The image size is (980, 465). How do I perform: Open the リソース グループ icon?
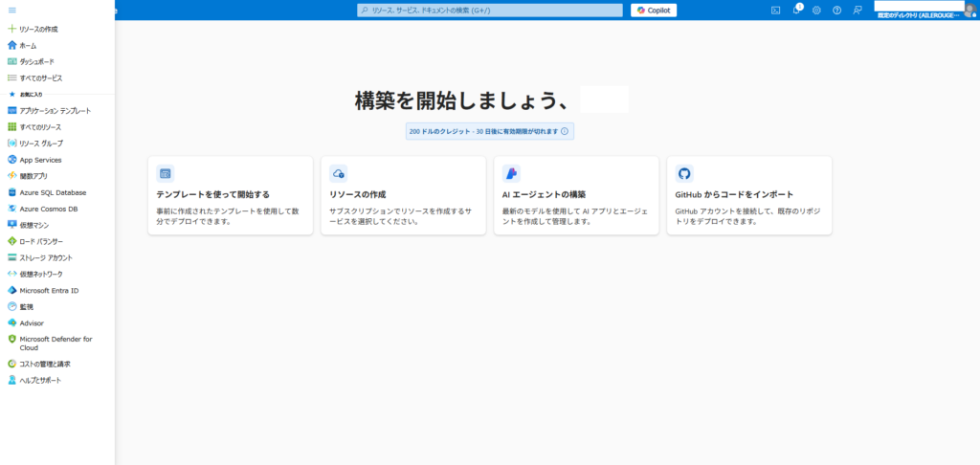11,144
